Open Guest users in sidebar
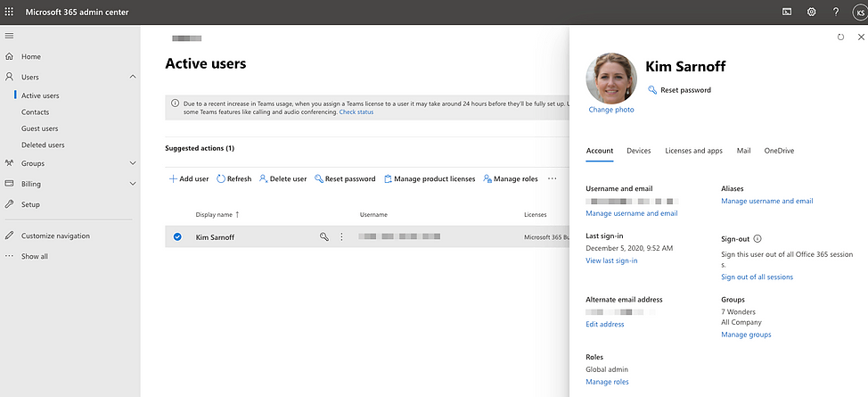The image size is (868, 397). [x=40, y=128]
